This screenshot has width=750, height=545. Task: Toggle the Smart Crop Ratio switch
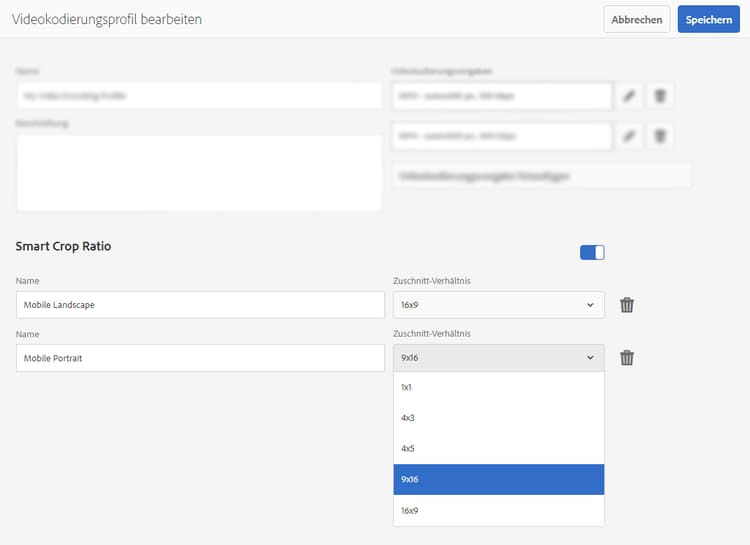[592, 253]
